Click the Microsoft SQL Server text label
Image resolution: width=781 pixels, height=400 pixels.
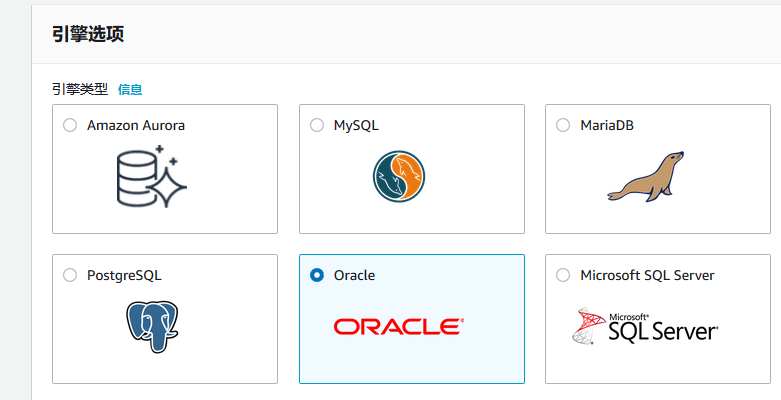pos(648,275)
